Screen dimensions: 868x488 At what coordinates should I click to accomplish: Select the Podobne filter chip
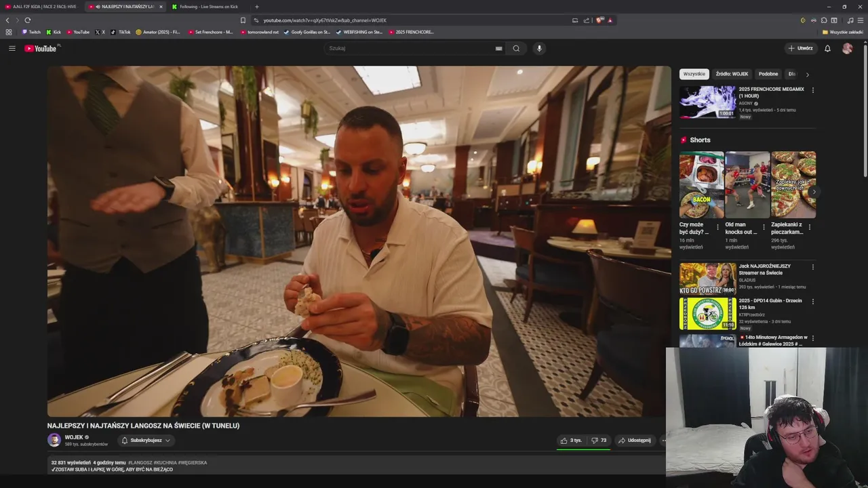click(768, 74)
